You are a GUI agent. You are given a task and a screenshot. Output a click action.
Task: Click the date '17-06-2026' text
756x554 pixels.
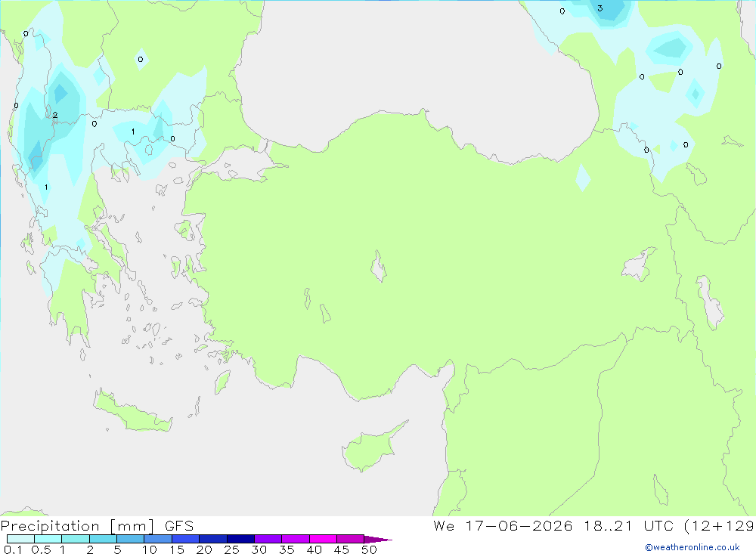pos(519,526)
